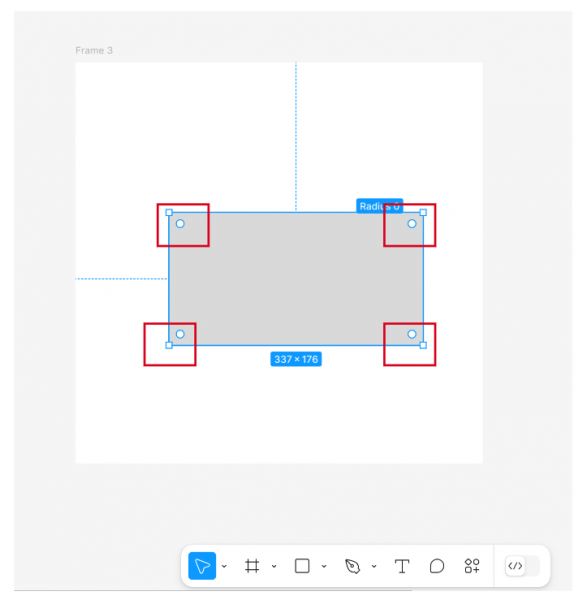The height and width of the screenshot is (600, 587).
Task: Click top-right corner radius handle
Action: click(x=411, y=223)
